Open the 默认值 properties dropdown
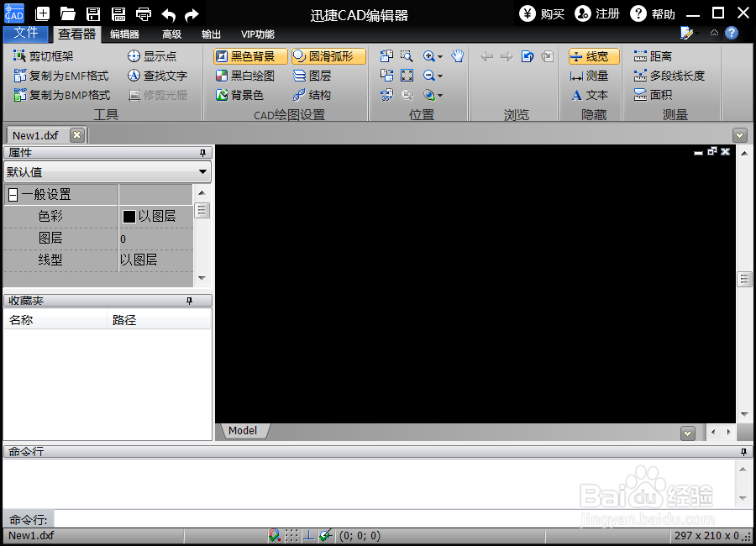756x546 pixels. [203, 171]
